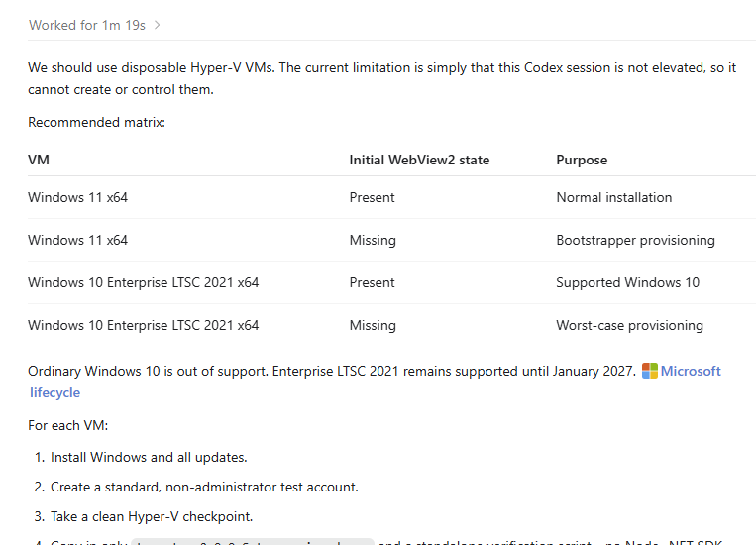
Task: Click step "Take a clean Hyper-V checkpoint"
Action: pyautogui.click(x=152, y=517)
